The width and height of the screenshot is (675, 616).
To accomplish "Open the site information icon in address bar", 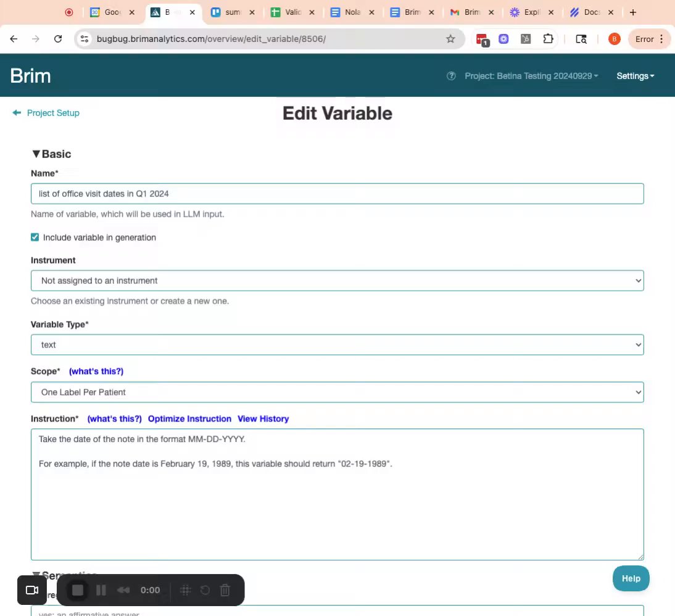I will (x=85, y=39).
